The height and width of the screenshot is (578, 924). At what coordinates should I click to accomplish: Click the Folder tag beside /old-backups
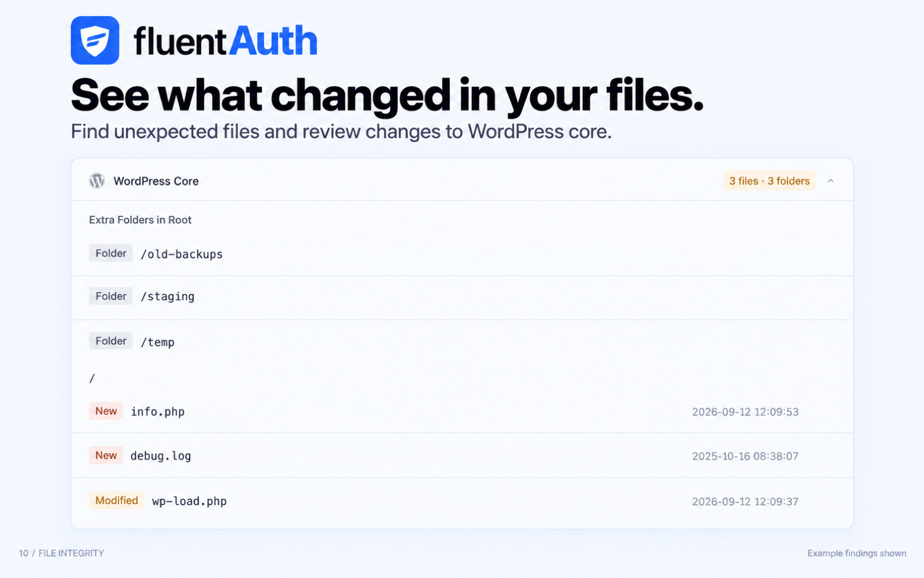point(111,253)
